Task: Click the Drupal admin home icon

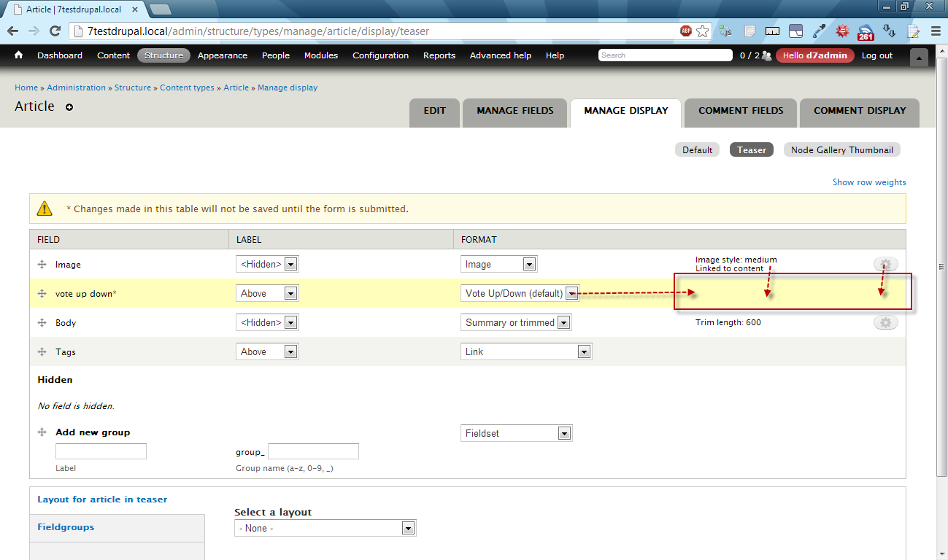Action: 19,55
